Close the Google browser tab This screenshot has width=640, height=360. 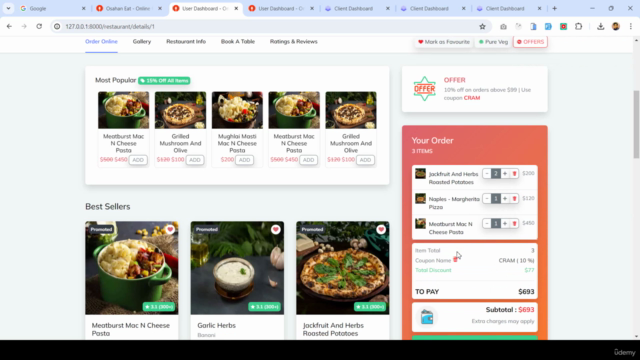point(84,8)
